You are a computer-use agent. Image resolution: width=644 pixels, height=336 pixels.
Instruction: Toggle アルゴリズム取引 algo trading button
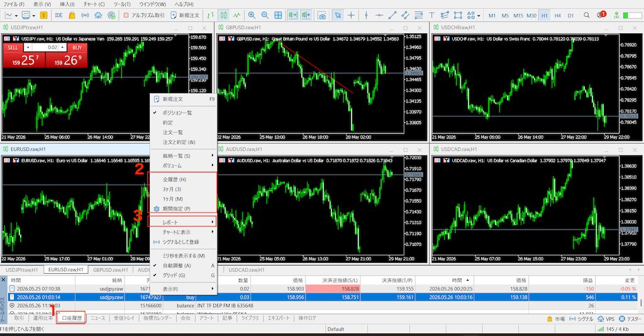click(144, 15)
